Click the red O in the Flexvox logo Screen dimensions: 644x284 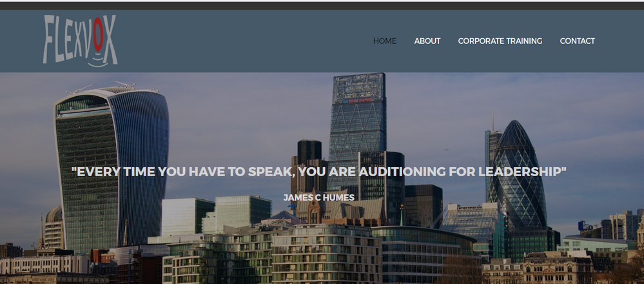98,34
